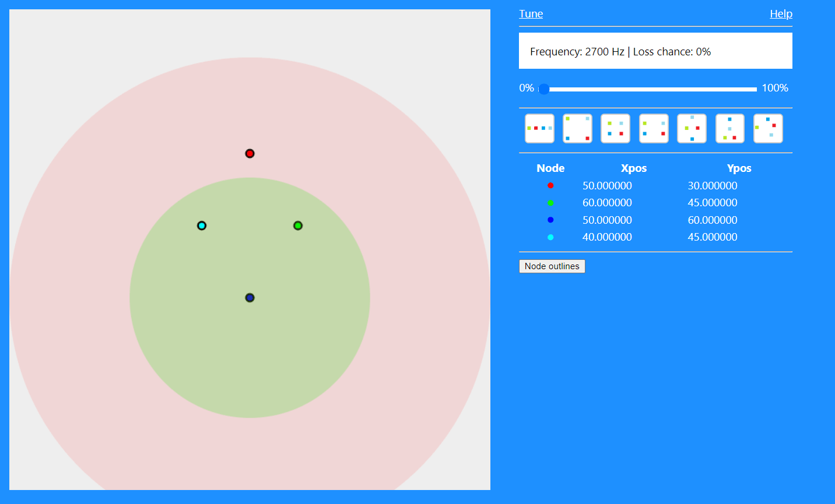The image size is (835, 504).
Task: Select the cyan node on the canvas
Action: pos(202,225)
